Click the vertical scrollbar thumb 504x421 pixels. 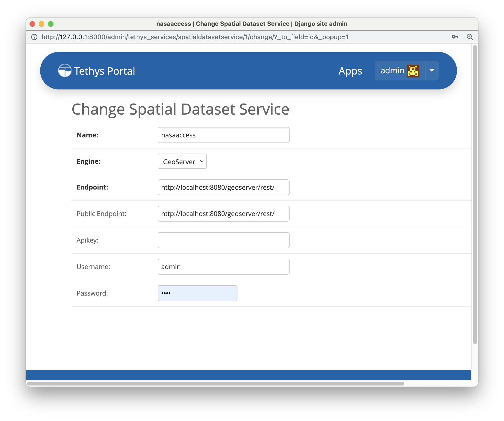tap(475, 194)
